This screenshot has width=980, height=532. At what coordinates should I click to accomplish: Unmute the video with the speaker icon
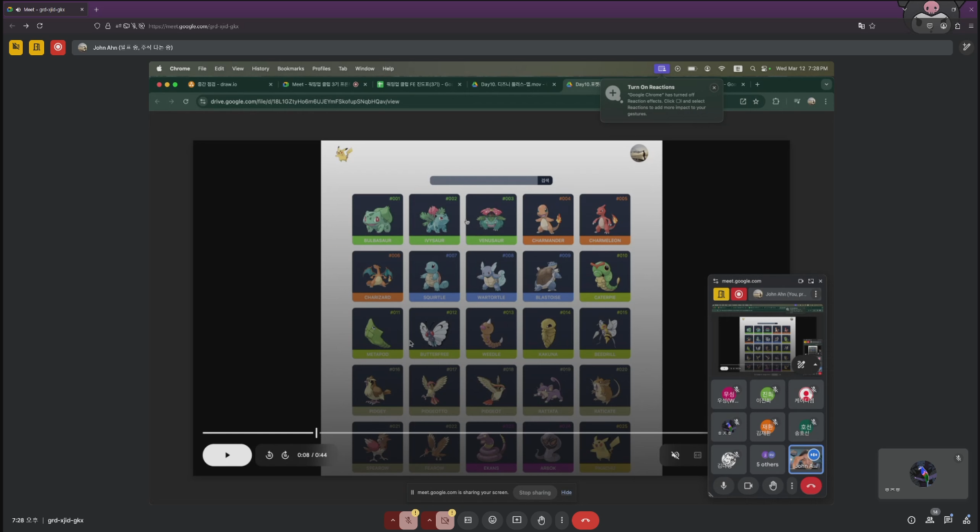point(675,455)
